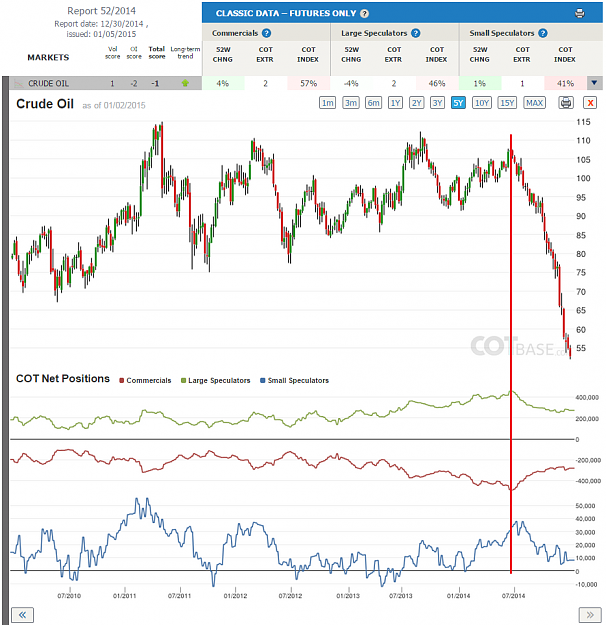Open Small Speculators help question mark
This screenshot has width=606, height=625.
pyautogui.click(x=543, y=33)
